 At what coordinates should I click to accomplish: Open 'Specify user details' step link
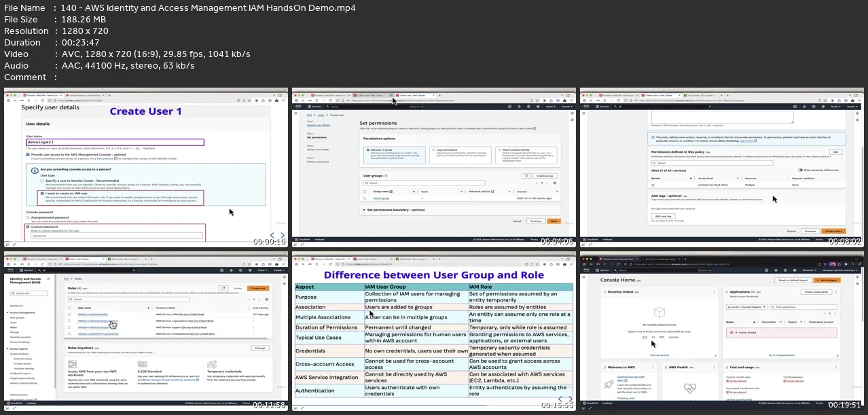pos(318,125)
